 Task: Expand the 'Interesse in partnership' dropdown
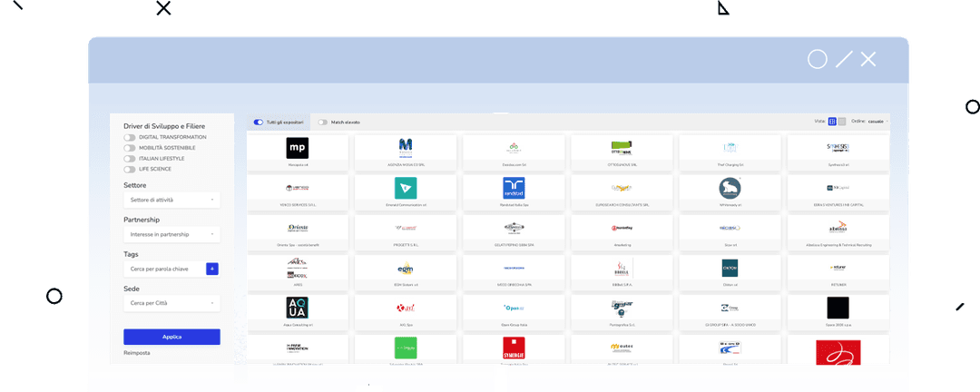[x=171, y=234]
